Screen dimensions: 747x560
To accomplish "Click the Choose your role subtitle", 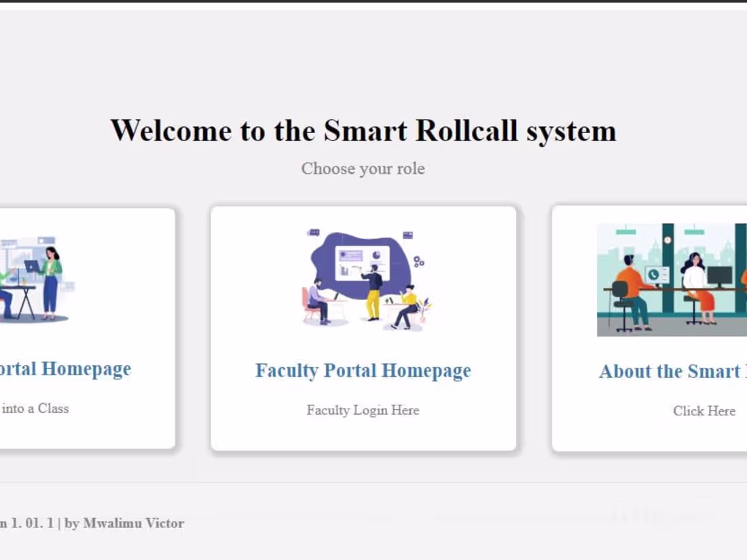I will click(x=363, y=168).
